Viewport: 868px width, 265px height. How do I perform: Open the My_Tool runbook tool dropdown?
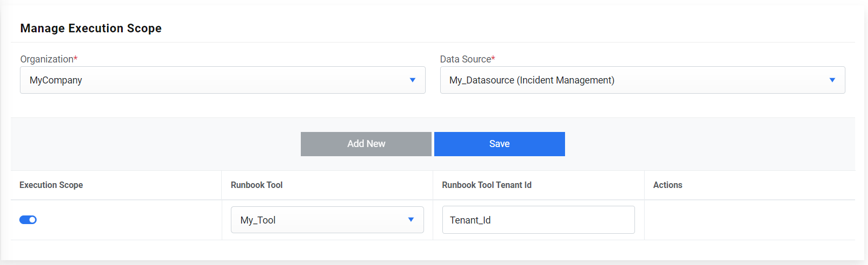click(320, 220)
